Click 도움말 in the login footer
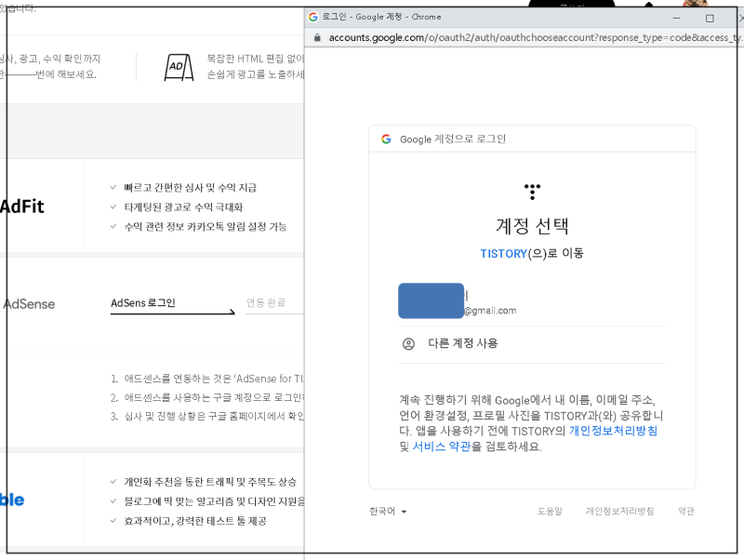 (x=550, y=511)
